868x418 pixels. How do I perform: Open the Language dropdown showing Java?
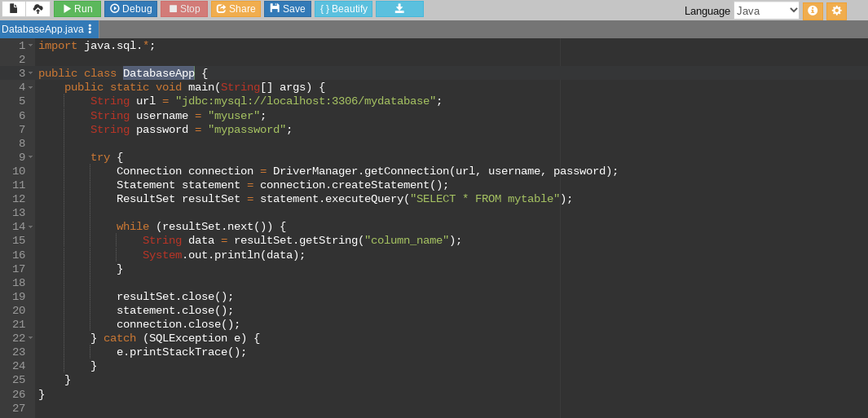pyautogui.click(x=766, y=11)
